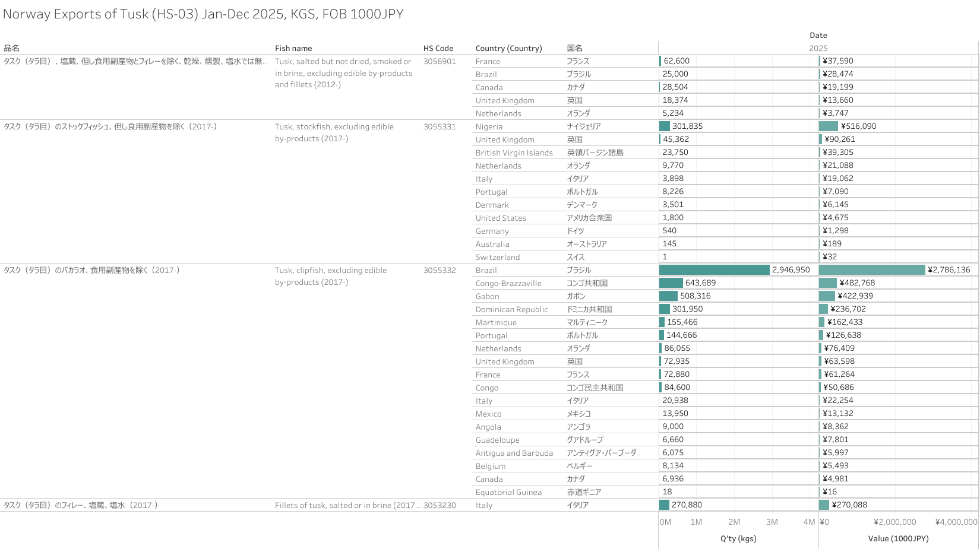Click the Country (Country) column header
Viewport: 980px width, 549px height.
(x=508, y=49)
